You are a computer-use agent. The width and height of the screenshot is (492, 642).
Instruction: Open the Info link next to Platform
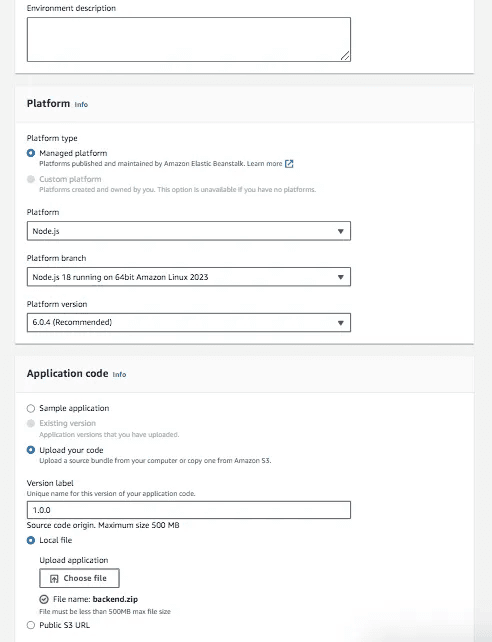(81, 104)
